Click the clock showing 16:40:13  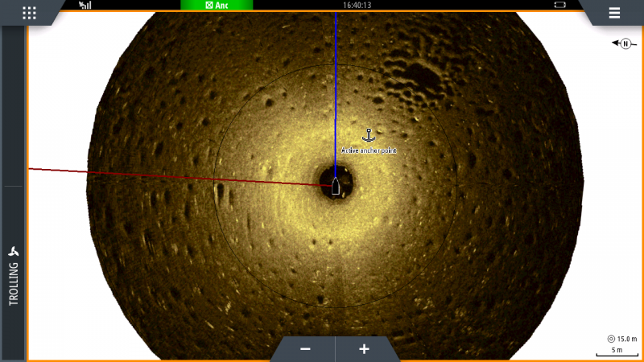(x=357, y=5)
